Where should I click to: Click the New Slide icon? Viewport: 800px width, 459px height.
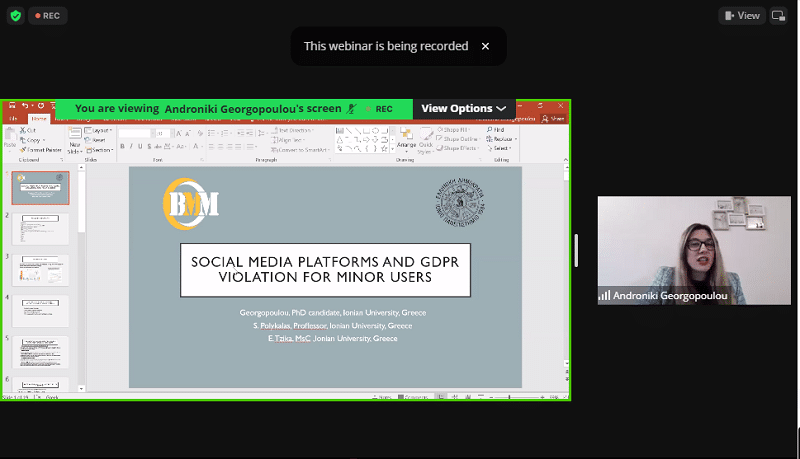pyautogui.click(x=75, y=134)
